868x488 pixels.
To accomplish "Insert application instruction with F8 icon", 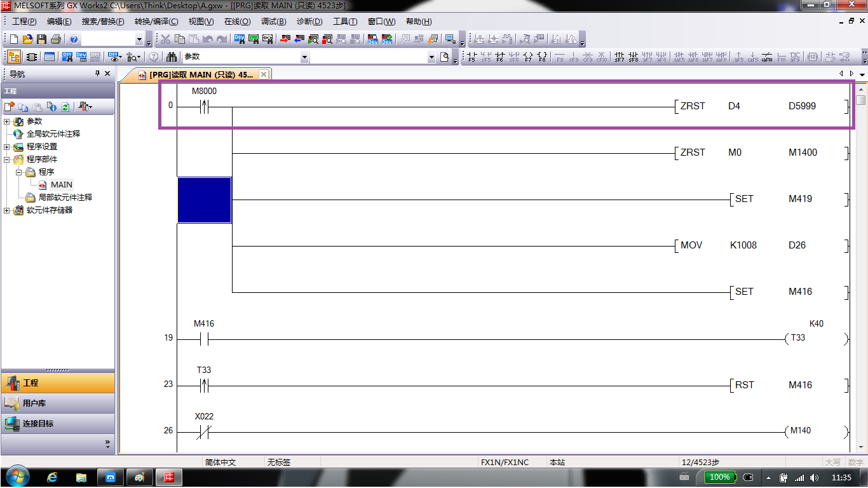I will pyautogui.click(x=542, y=57).
